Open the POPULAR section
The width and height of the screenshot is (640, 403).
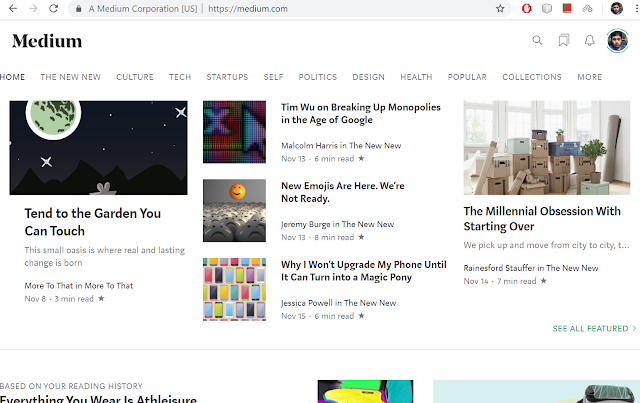pyautogui.click(x=467, y=77)
